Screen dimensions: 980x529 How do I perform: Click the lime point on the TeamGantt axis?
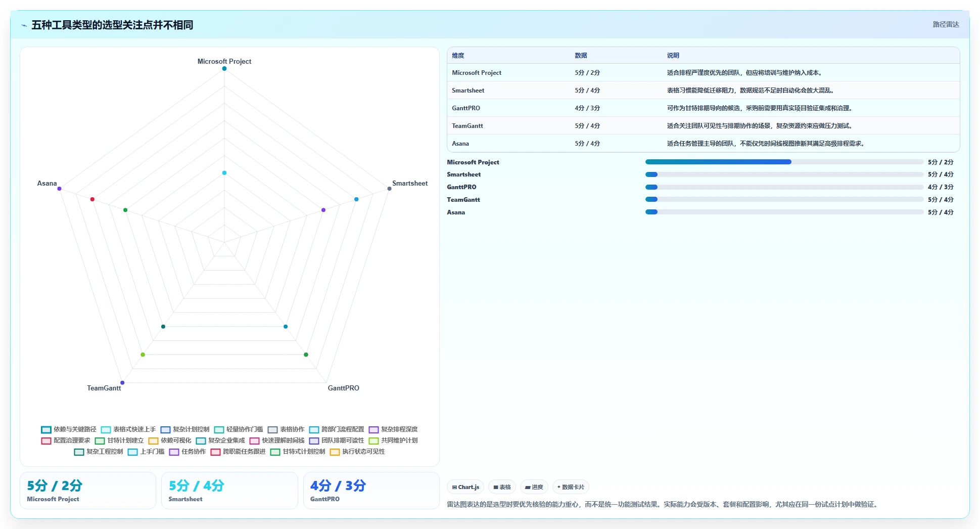[143, 355]
